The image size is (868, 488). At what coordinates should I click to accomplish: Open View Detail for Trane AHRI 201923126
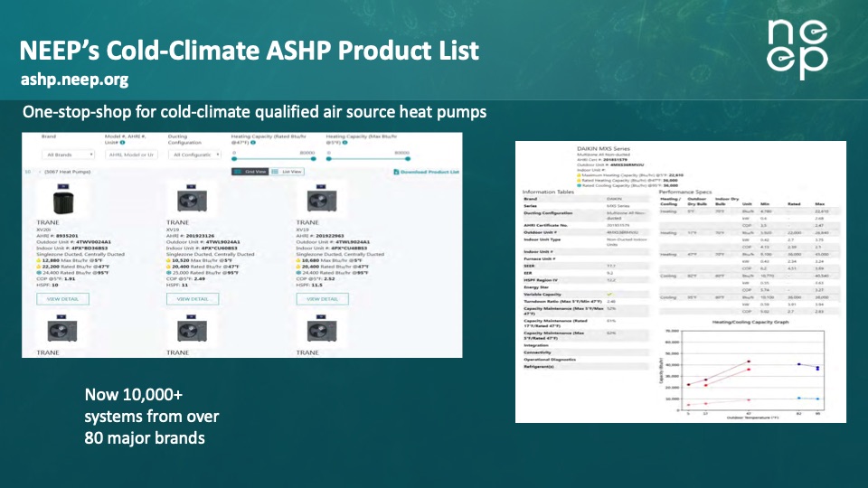point(193,299)
